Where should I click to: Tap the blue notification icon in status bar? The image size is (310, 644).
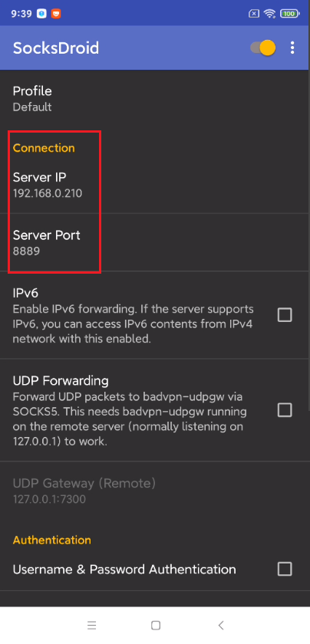(x=41, y=14)
